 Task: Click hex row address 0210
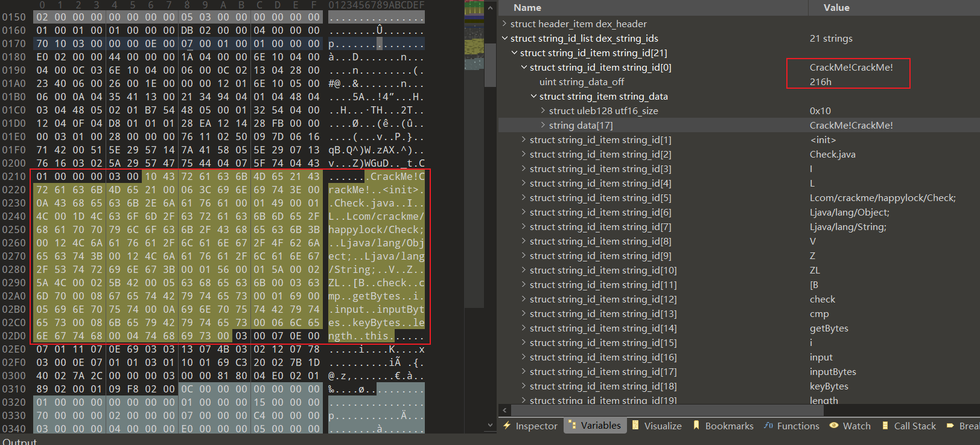pos(13,176)
